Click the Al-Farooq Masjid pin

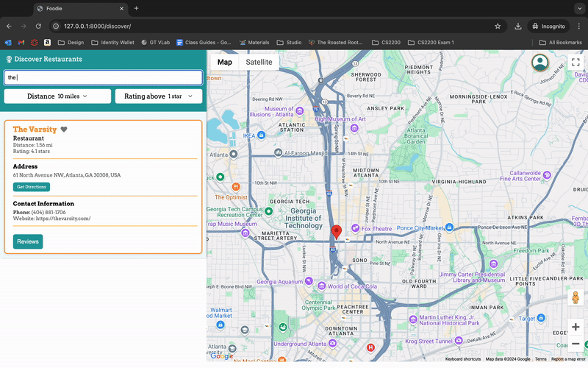[278, 152]
